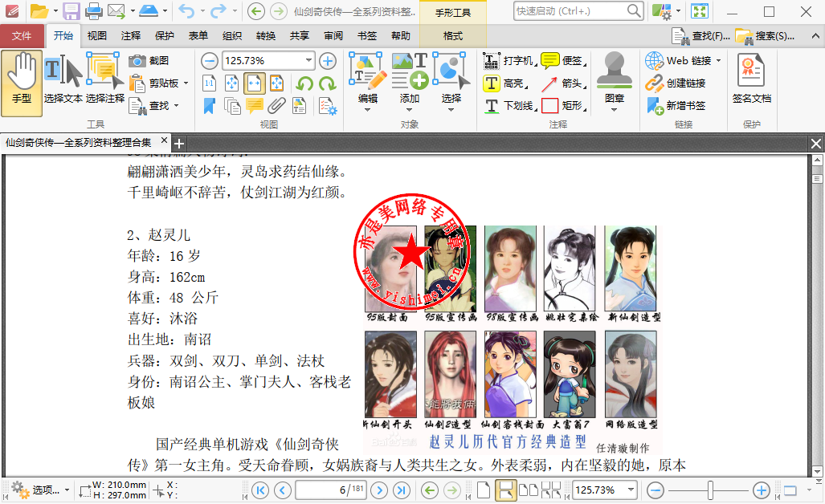Select the 打字机 typewriter tool
Viewport: 825px width, 504px height.
(x=509, y=61)
